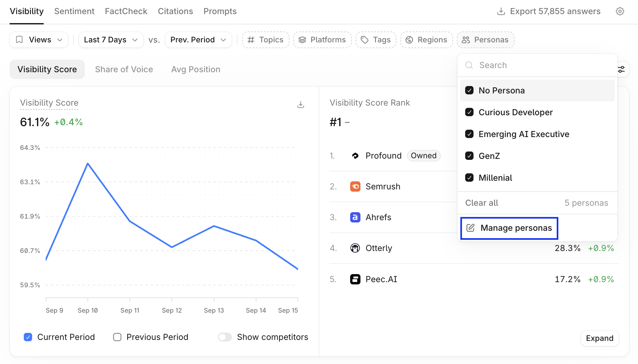The height and width of the screenshot is (364, 638).
Task: Select the Share of Voice tab
Action: [124, 69]
